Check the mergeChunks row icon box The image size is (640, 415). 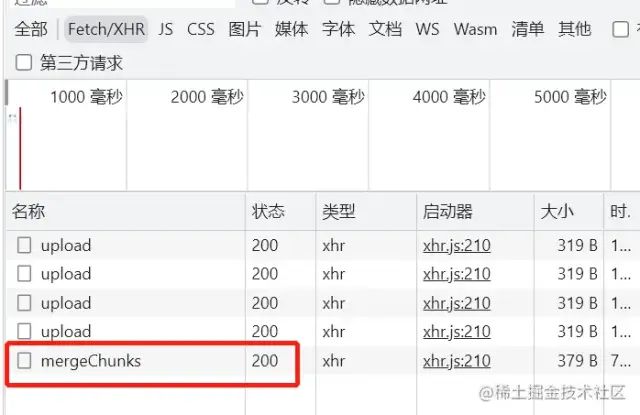pyautogui.click(x=24, y=361)
